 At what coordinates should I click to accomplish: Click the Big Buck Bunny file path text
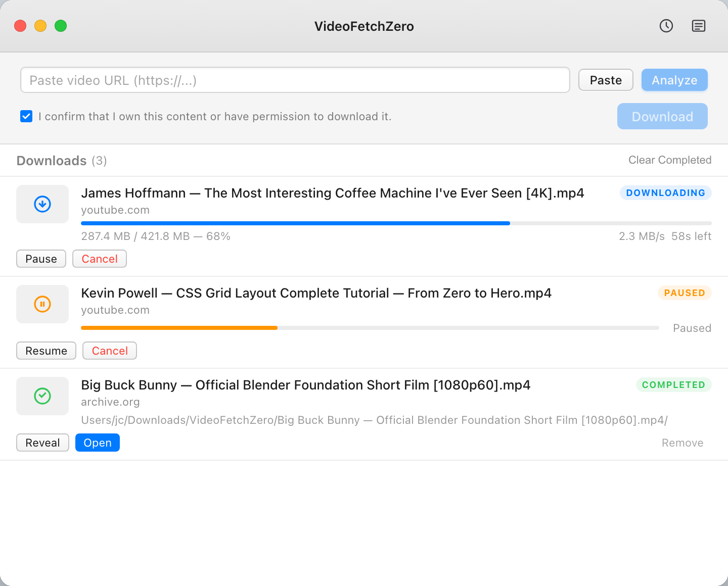(x=375, y=420)
